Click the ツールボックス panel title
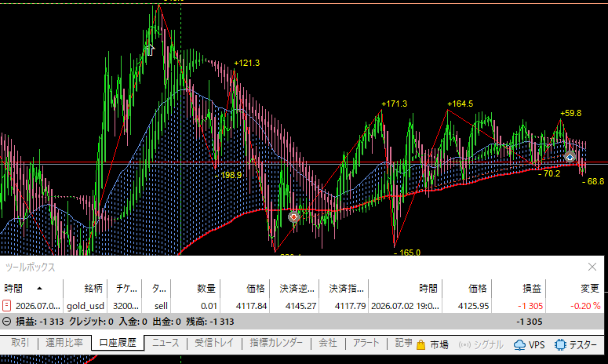The height and width of the screenshot is (364, 608). (x=30, y=267)
